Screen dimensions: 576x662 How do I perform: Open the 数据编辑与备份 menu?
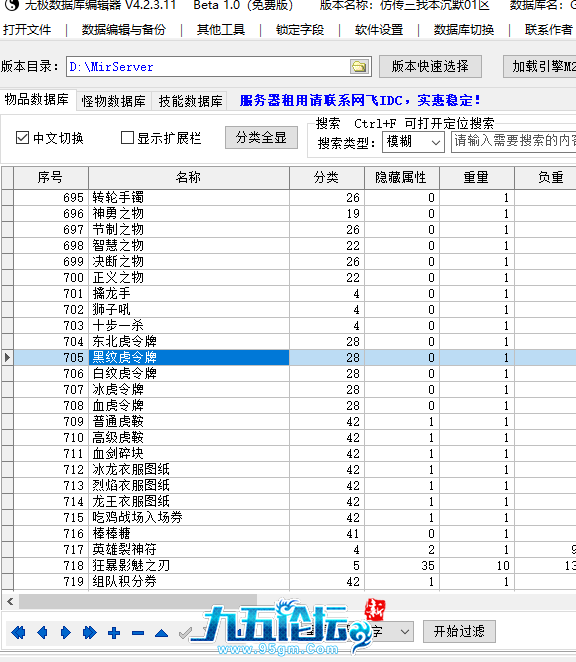123,30
